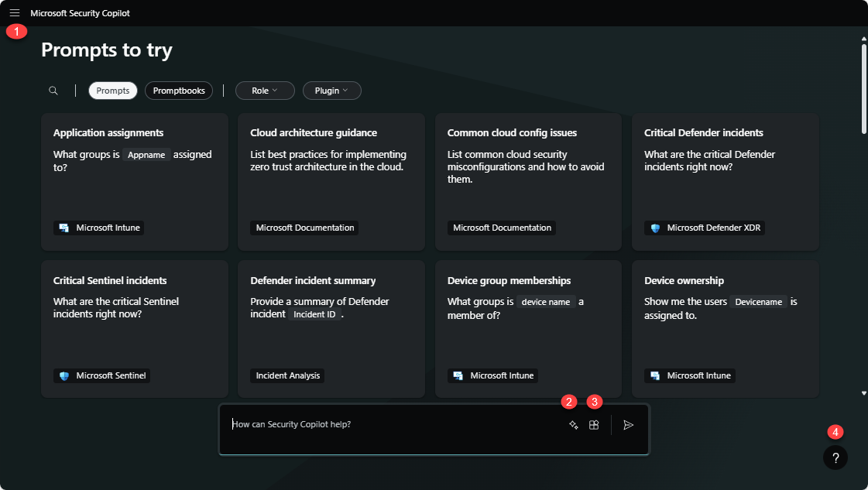Click the Incident ID placeholder chip
Viewport: 868px width, 490px height.
pyautogui.click(x=314, y=314)
